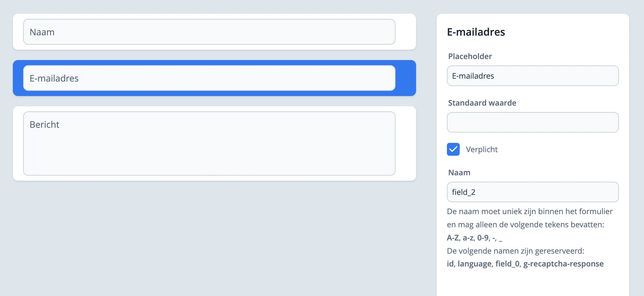
Task: Click the Standaard waarde input field
Action: (x=532, y=122)
